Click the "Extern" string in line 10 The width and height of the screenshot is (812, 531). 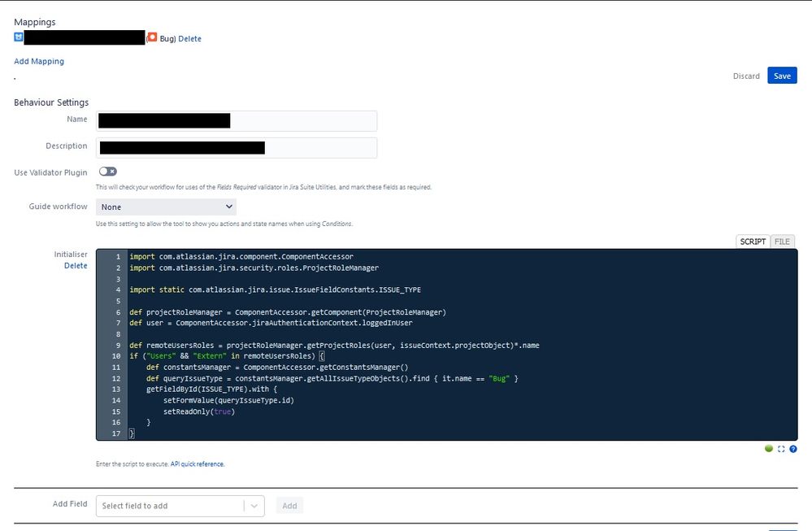210,356
